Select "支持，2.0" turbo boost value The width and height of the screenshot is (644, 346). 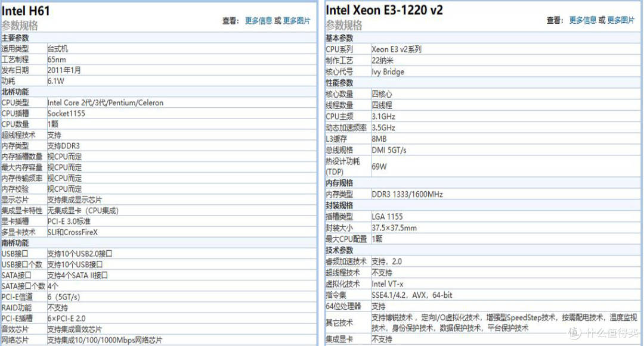tap(387, 261)
